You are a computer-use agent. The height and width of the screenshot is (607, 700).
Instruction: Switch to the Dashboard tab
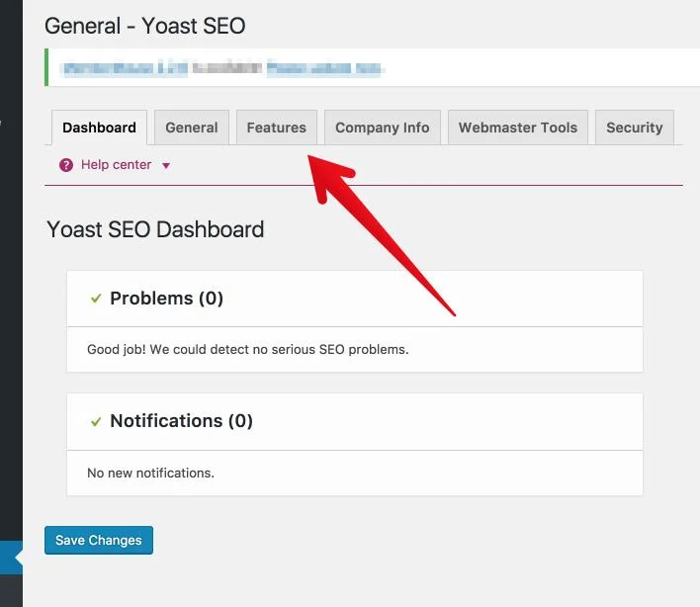[99, 128]
